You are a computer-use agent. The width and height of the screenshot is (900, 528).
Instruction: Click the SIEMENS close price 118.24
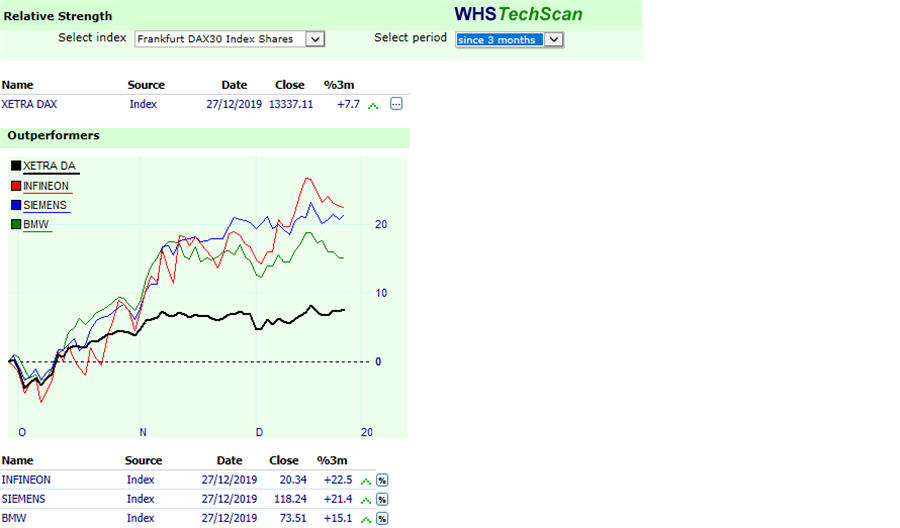(x=290, y=499)
